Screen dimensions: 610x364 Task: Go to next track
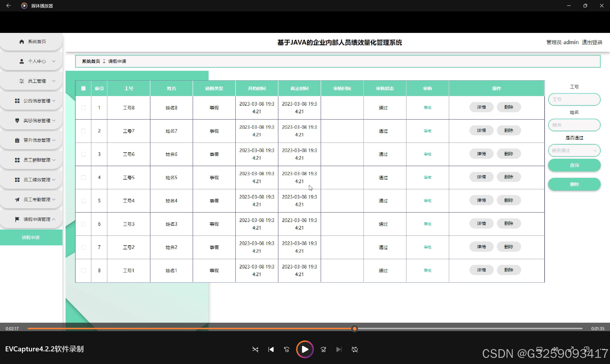pyautogui.click(x=339, y=349)
